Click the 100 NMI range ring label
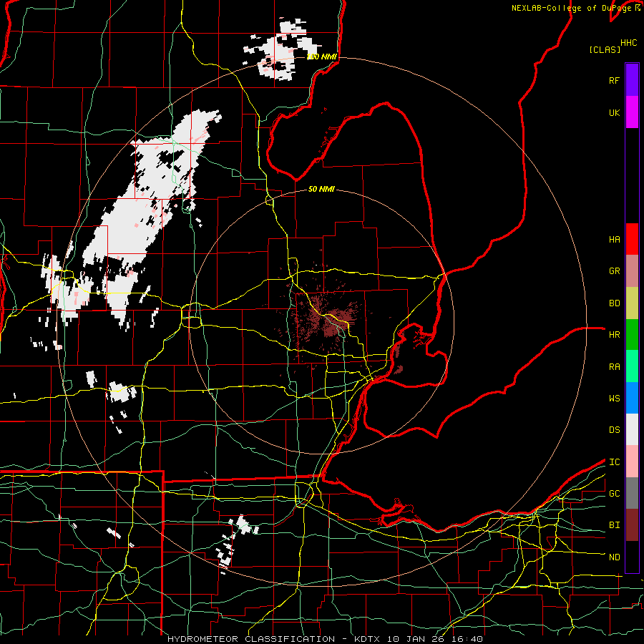This screenshot has height=644, width=644. coord(321,57)
